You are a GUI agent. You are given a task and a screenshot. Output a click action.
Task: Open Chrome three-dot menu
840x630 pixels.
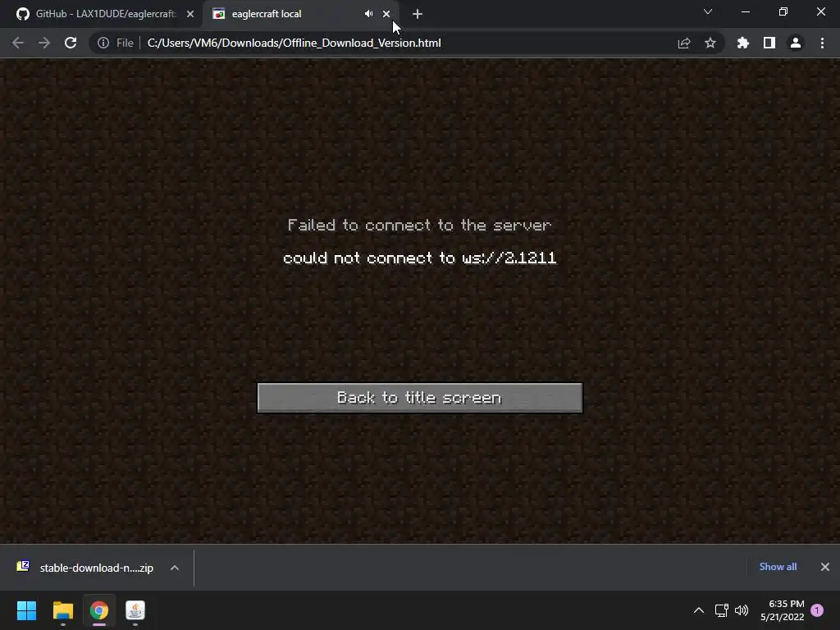click(x=822, y=43)
